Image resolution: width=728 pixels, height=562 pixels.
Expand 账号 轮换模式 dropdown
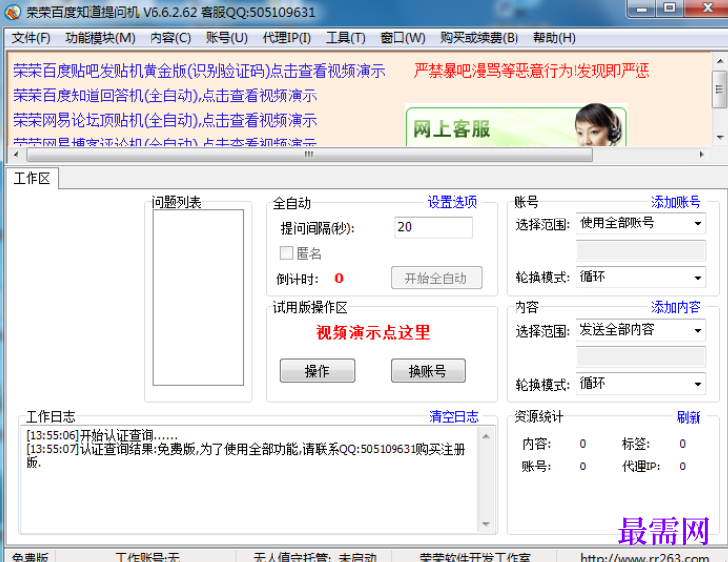pos(641,278)
